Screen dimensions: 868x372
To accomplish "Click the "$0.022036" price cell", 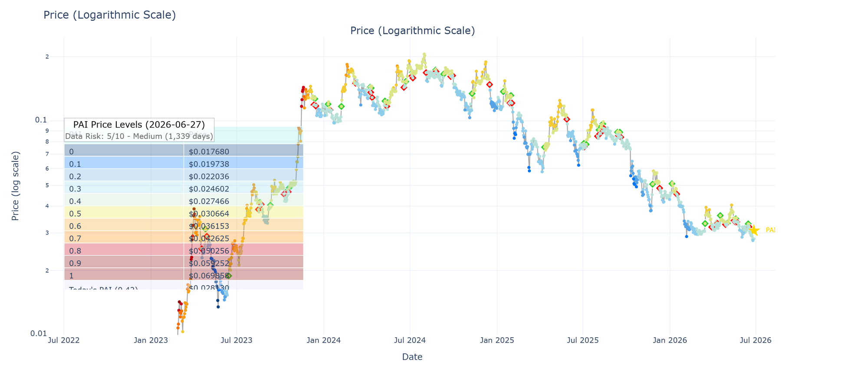I will coord(243,175).
